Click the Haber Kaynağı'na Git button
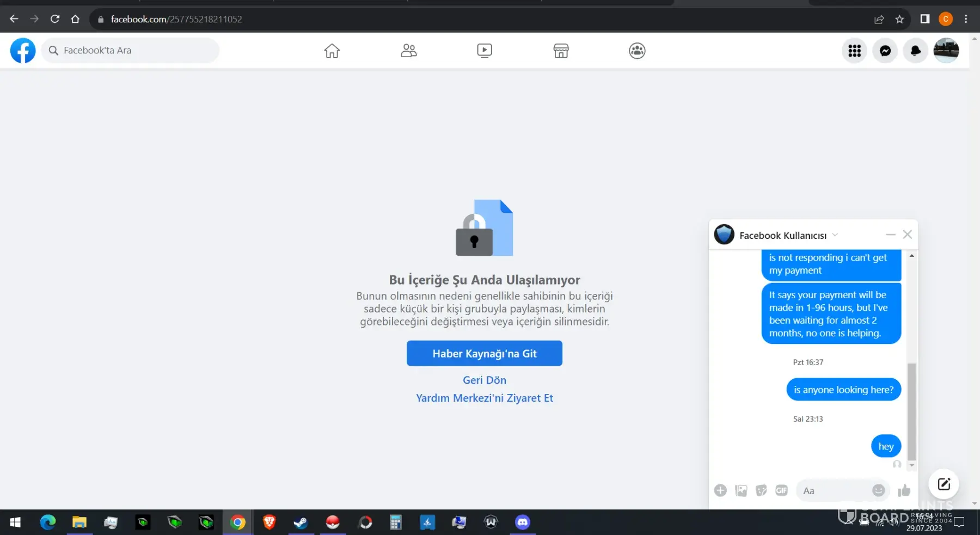The image size is (980, 535). [485, 353]
